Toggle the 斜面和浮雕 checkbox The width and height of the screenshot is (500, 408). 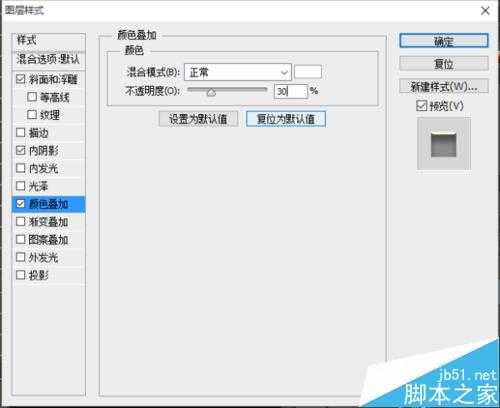point(21,79)
